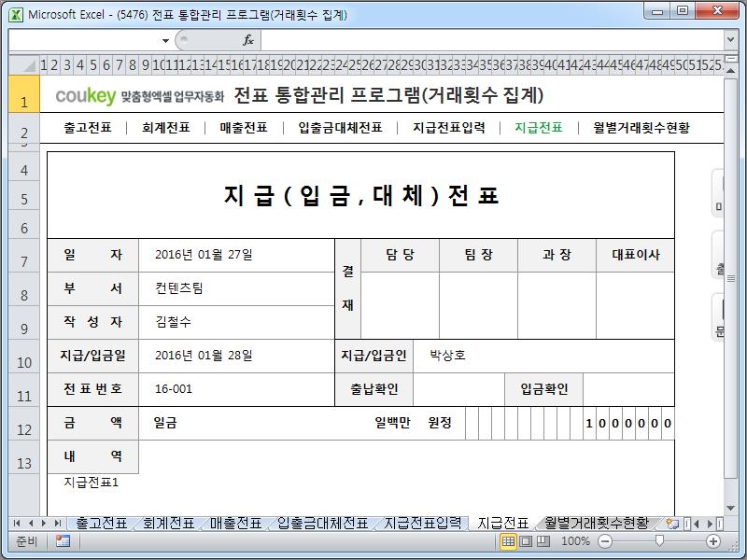The image size is (747, 560).
Task: Open the 회계전표 sheet tab
Action: coord(169,524)
